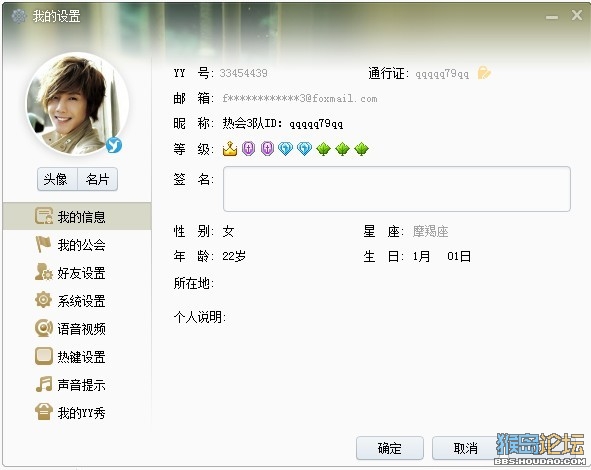Switch to the 头像 tab
This screenshot has height=470, width=591.
[57, 179]
